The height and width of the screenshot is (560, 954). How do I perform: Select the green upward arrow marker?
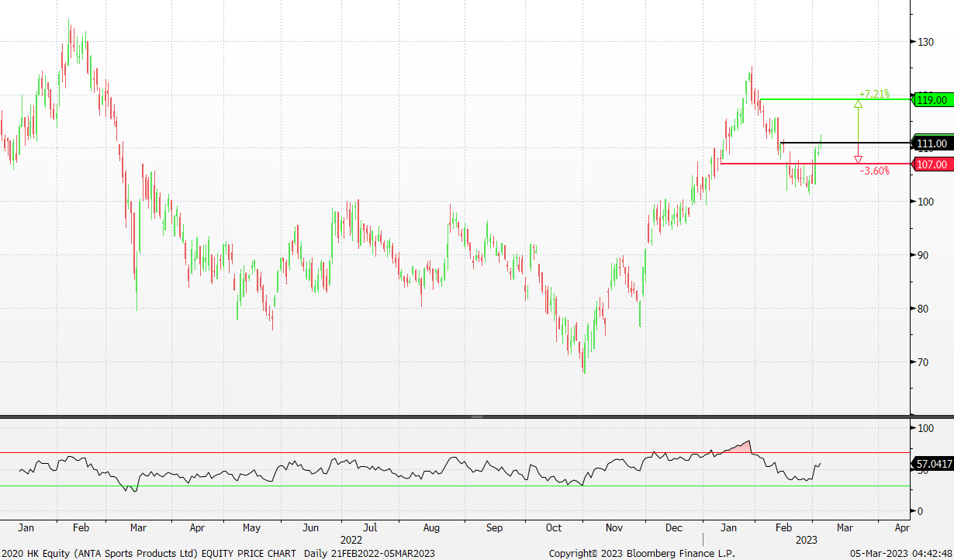pyautogui.click(x=858, y=103)
